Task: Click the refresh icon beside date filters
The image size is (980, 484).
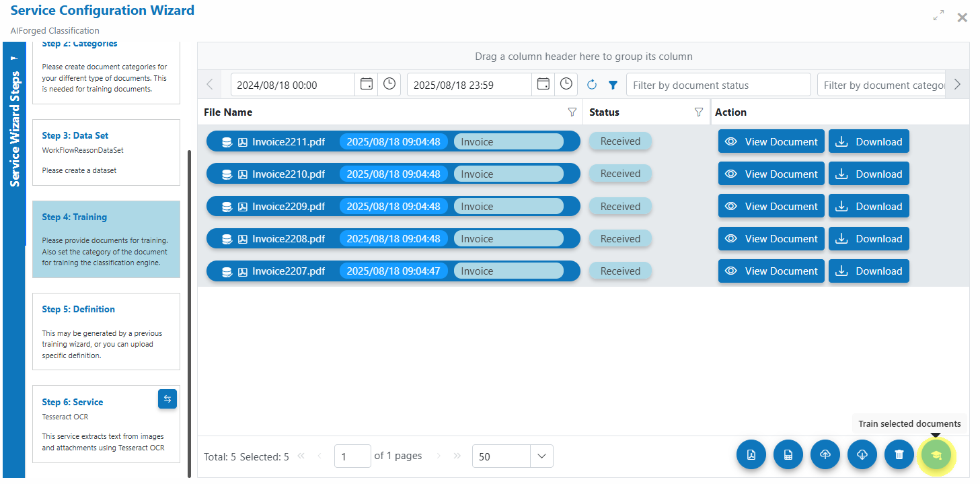Action: tap(592, 85)
